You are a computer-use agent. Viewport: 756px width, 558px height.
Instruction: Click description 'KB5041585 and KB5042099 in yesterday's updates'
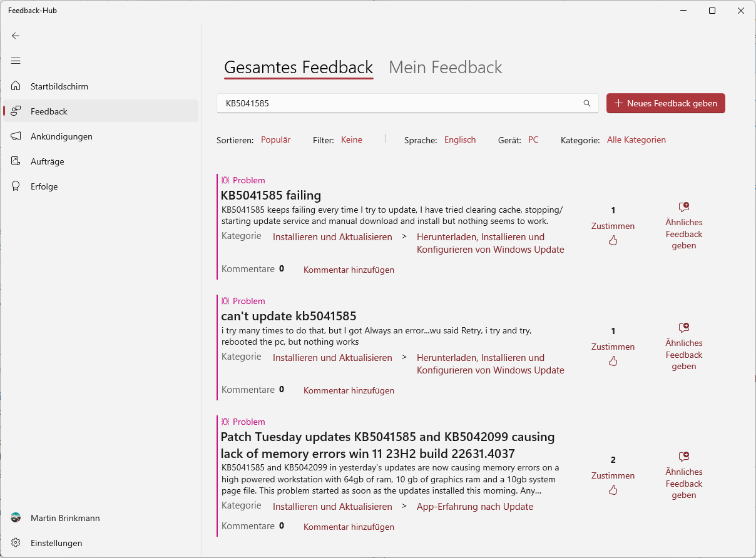point(391,479)
